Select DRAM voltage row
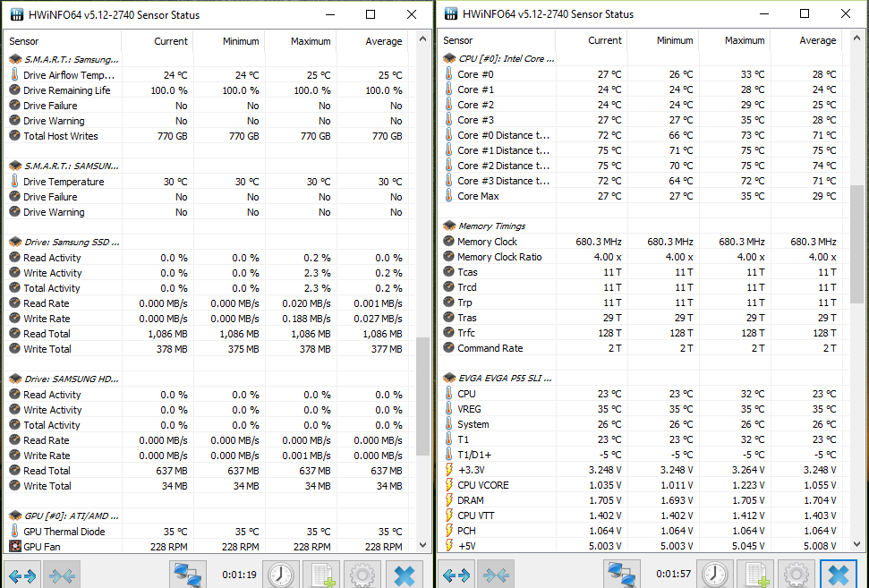This screenshot has height=588, width=869. pos(643,500)
